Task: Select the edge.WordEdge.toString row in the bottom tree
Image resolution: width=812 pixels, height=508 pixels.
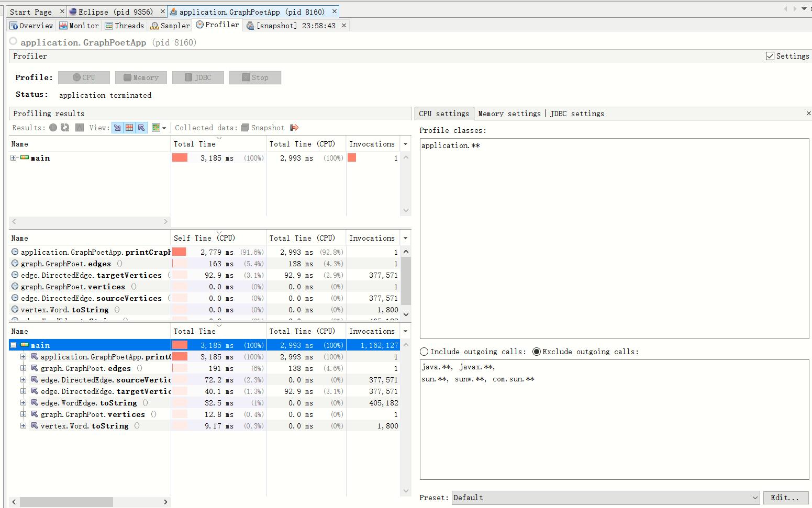Action: 204,403
